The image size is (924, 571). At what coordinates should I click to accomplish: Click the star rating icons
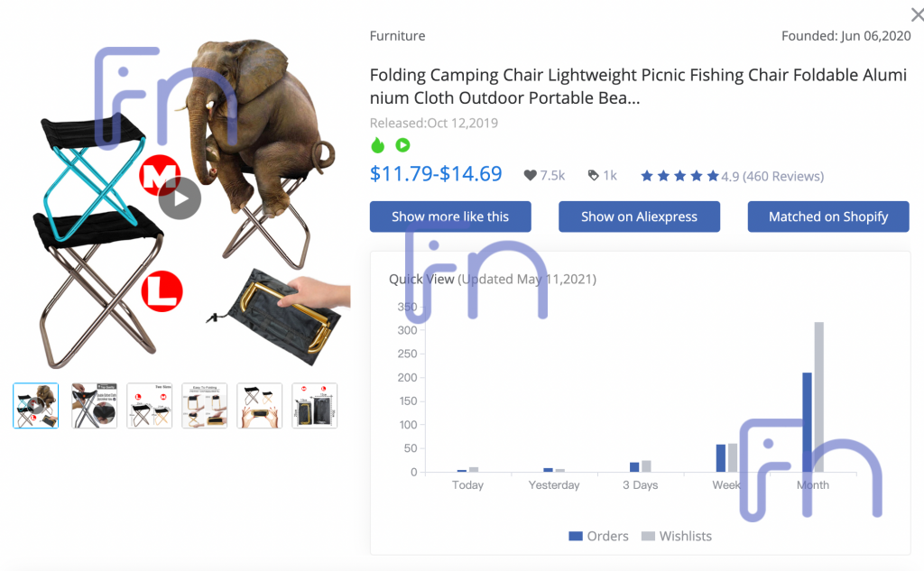680,176
